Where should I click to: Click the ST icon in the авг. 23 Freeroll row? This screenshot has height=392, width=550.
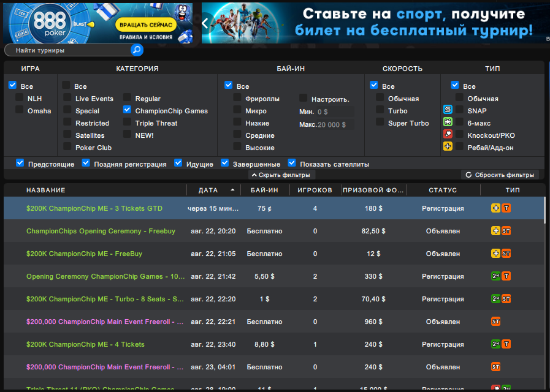point(495,367)
